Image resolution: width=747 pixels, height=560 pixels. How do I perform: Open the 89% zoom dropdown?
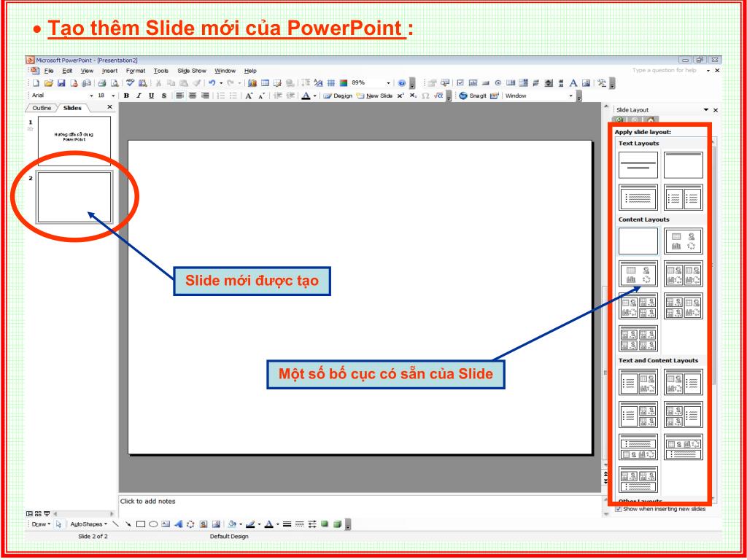[388, 83]
